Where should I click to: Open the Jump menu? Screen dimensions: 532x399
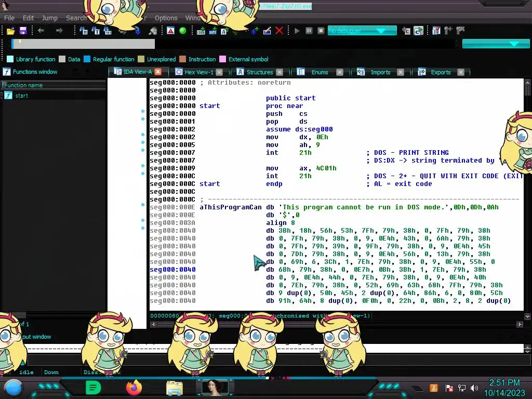coord(49,18)
